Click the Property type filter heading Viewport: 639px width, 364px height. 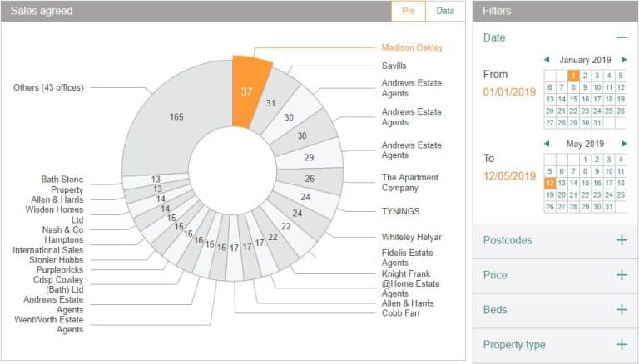tap(514, 345)
